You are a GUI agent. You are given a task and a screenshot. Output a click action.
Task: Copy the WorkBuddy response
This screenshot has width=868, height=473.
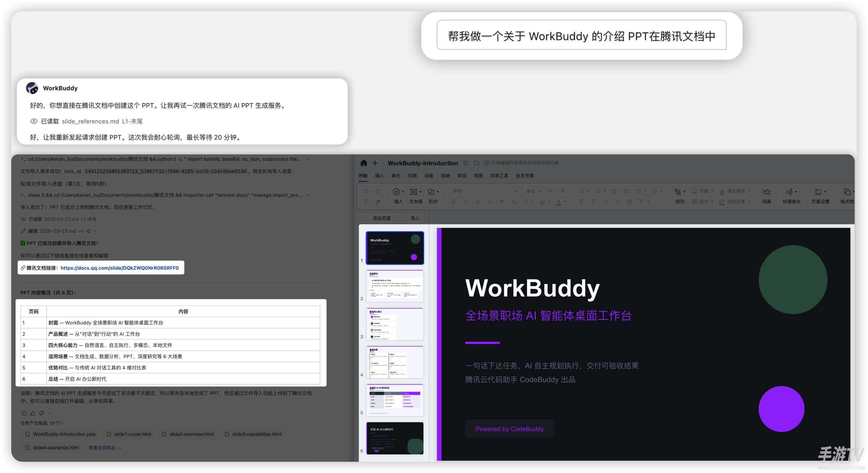coord(24,413)
